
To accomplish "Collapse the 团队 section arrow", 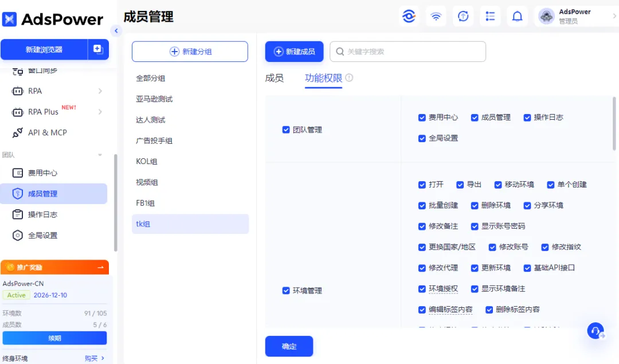I will point(100,155).
